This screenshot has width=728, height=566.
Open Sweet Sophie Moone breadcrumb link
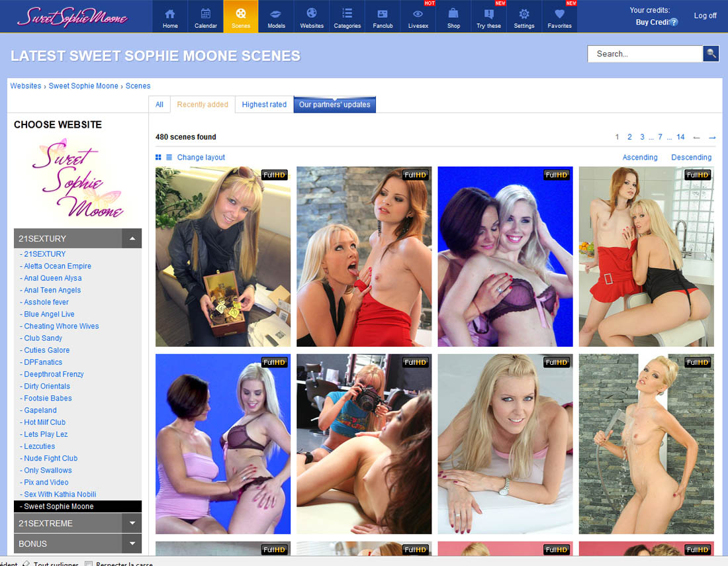[83, 86]
